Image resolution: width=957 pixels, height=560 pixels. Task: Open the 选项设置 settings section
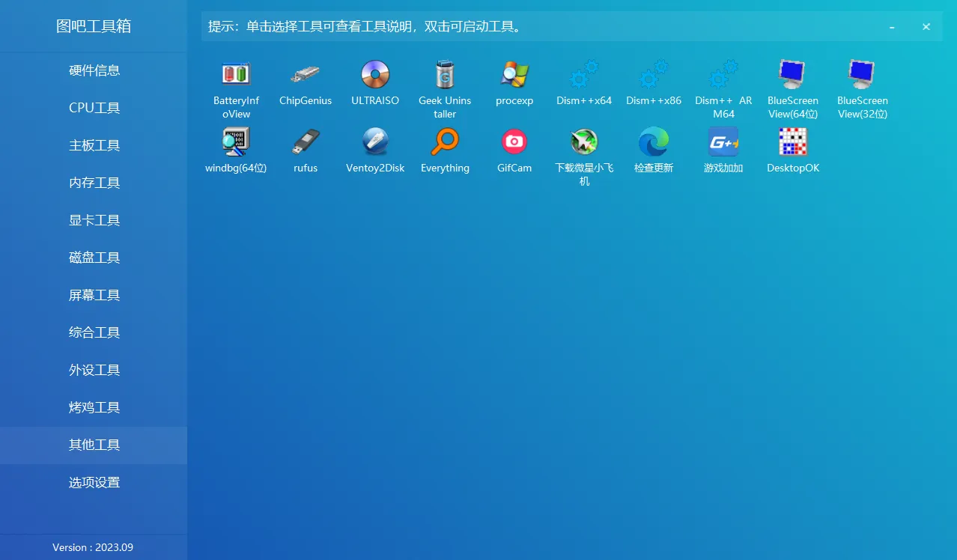(94, 482)
